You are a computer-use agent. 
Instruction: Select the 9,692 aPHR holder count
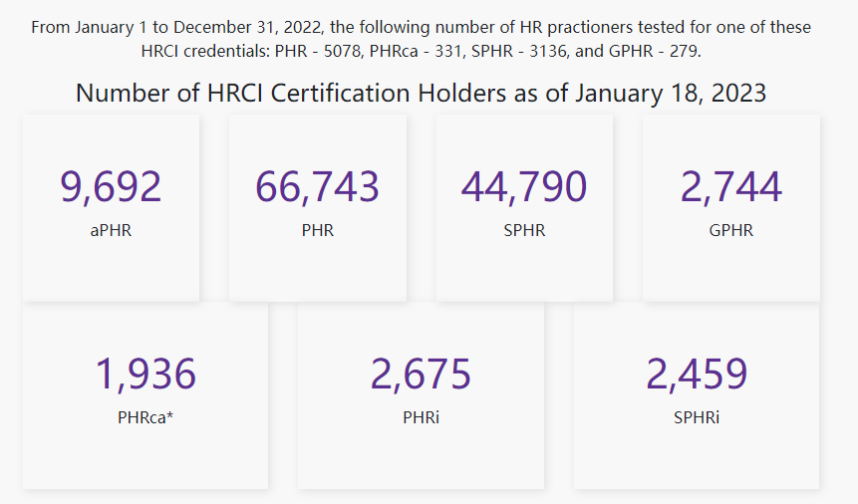111,186
